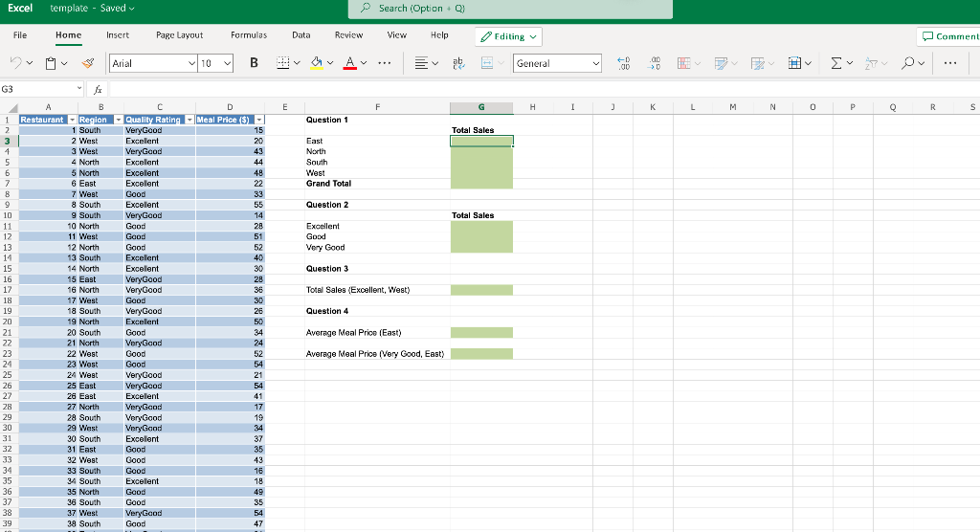Viewport: 980px width, 532px height.
Task: Select cell next to Average Meal Price (Very Good, East)
Action: (x=481, y=354)
